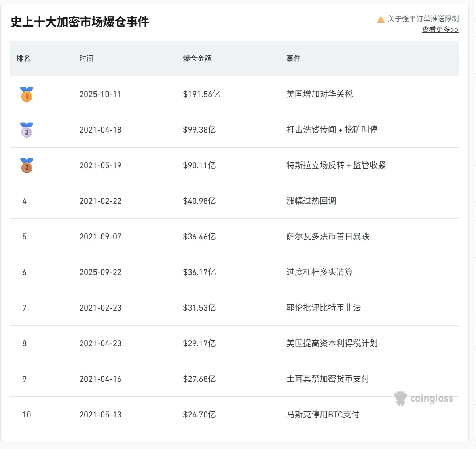This screenshot has height=449, width=476.
Task: Select date 2021-02-22
Action: [x=101, y=201]
